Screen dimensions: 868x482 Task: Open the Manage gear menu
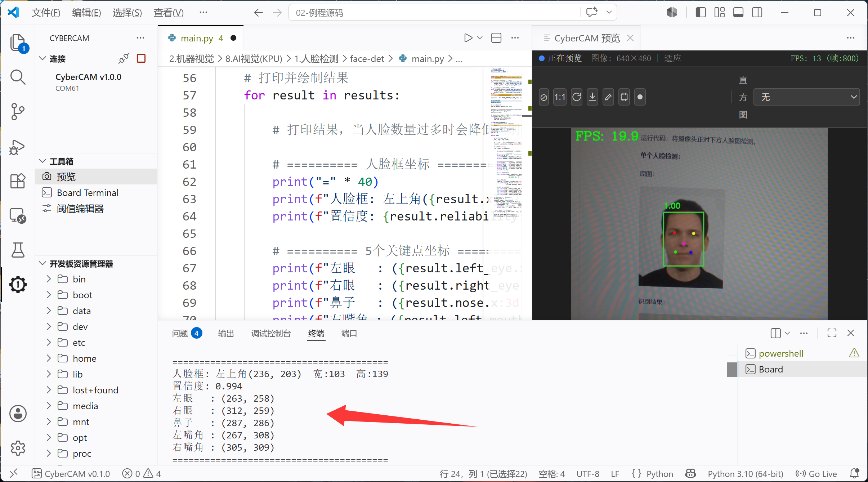coord(18,448)
